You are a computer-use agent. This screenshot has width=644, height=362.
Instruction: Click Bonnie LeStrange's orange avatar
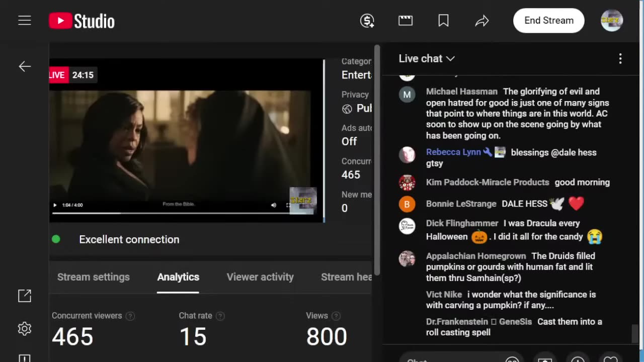click(x=407, y=204)
